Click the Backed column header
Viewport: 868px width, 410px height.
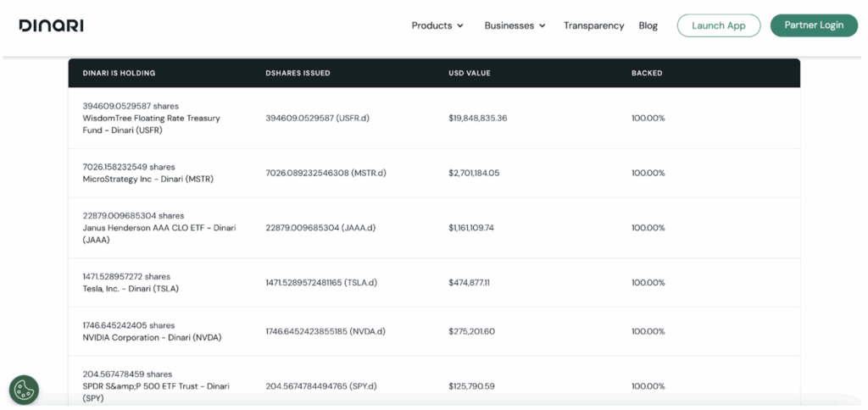[647, 73]
